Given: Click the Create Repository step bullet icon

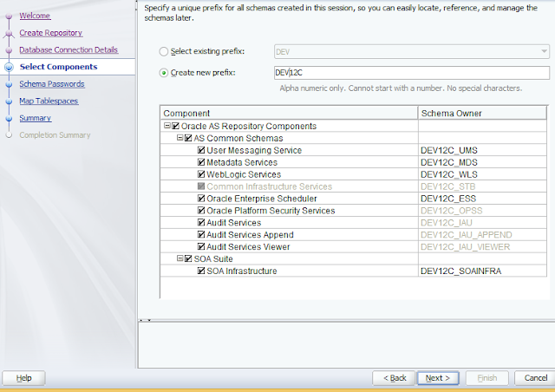Looking at the screenshot, I should pos(10,33).
